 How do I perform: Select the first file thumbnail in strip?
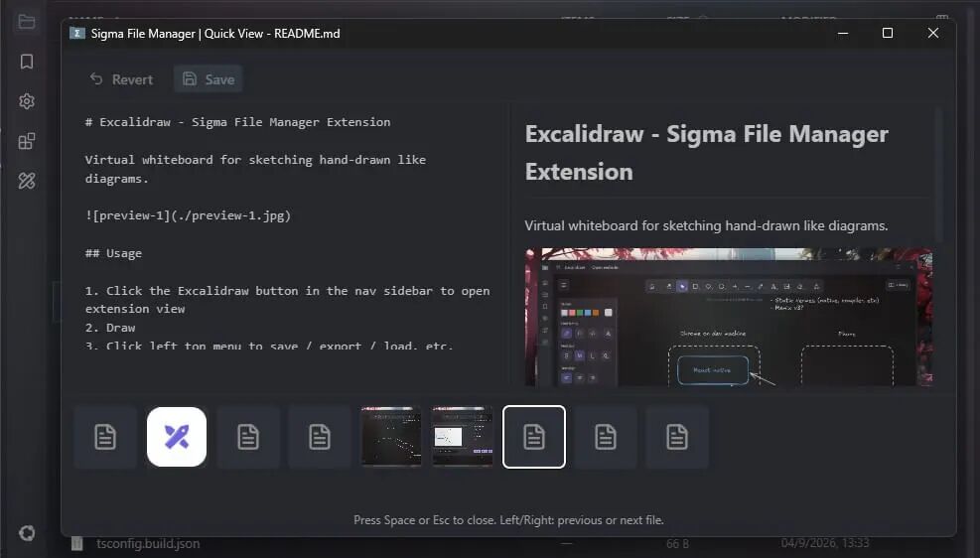[105, 437]
